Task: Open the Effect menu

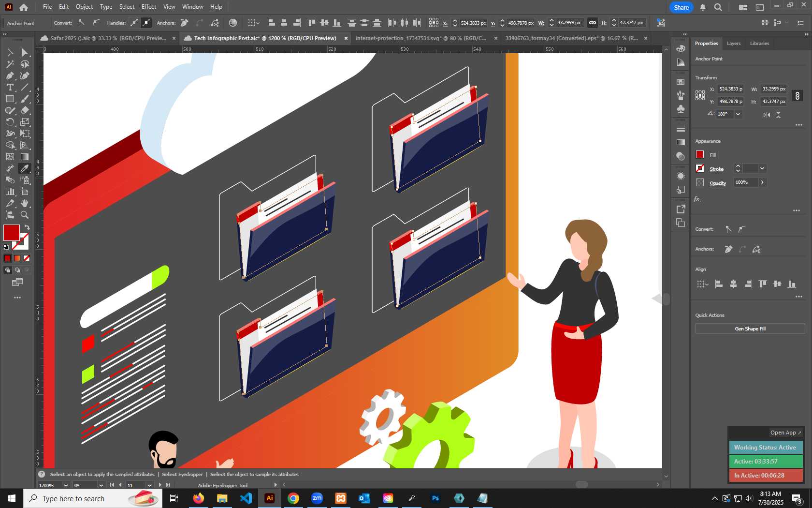Action: (x=149, y=7)
